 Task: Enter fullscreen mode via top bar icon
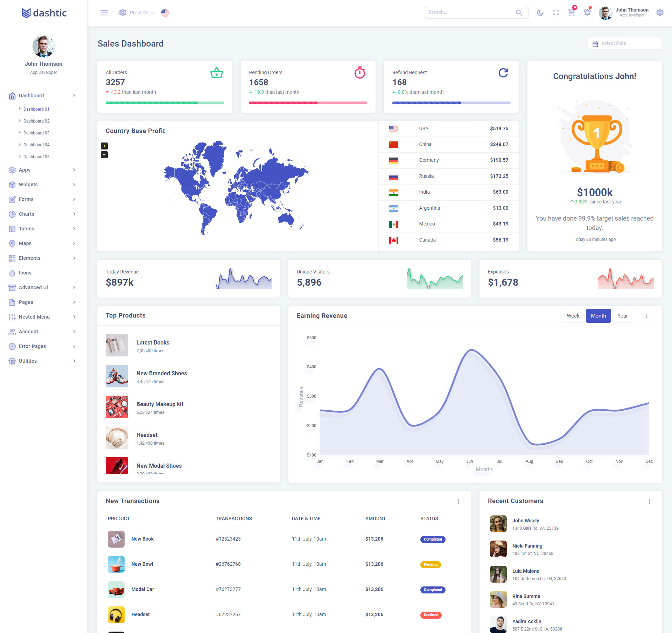[x=556, y=13]
